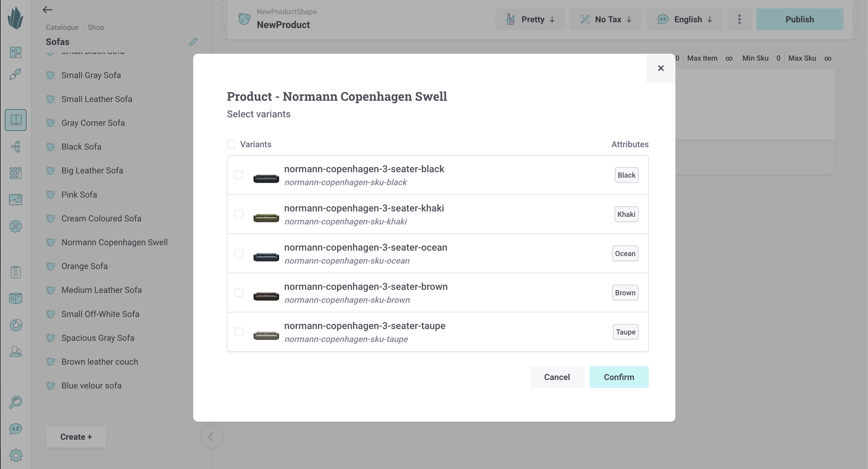Open the search magnifier icon in sidebar
The height and width of the screenshot is (469, 868).
[15, 402]
